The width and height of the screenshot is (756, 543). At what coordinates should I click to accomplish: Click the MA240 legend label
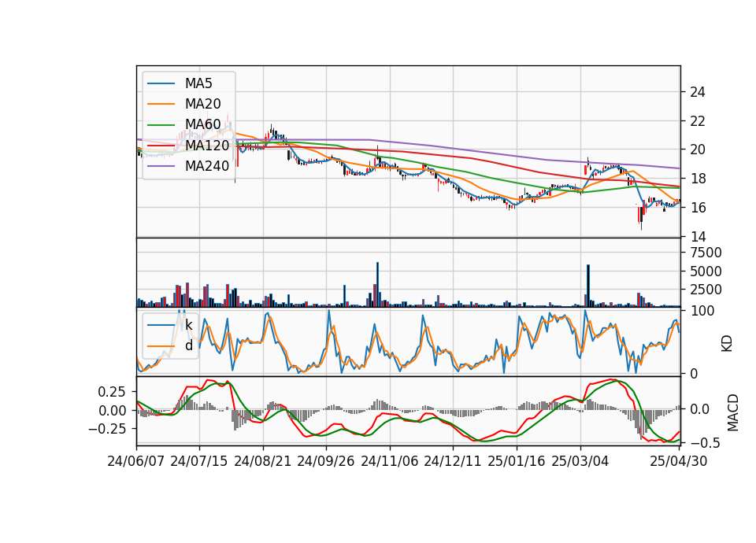[207, 166]
